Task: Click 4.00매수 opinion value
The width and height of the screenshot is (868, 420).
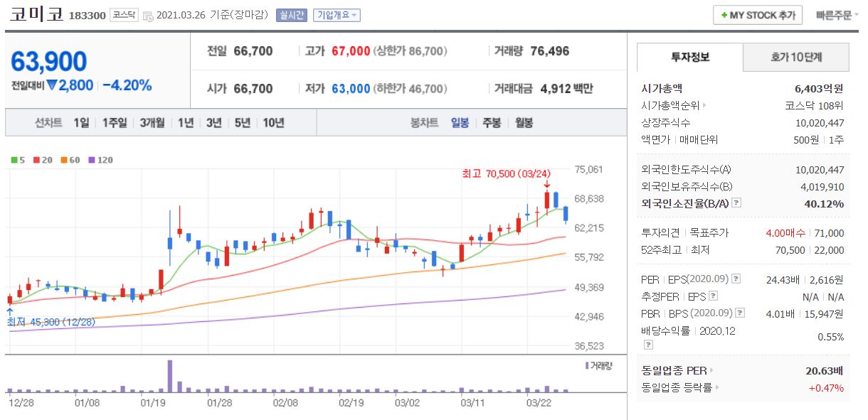Action: [x=785, y=232]
